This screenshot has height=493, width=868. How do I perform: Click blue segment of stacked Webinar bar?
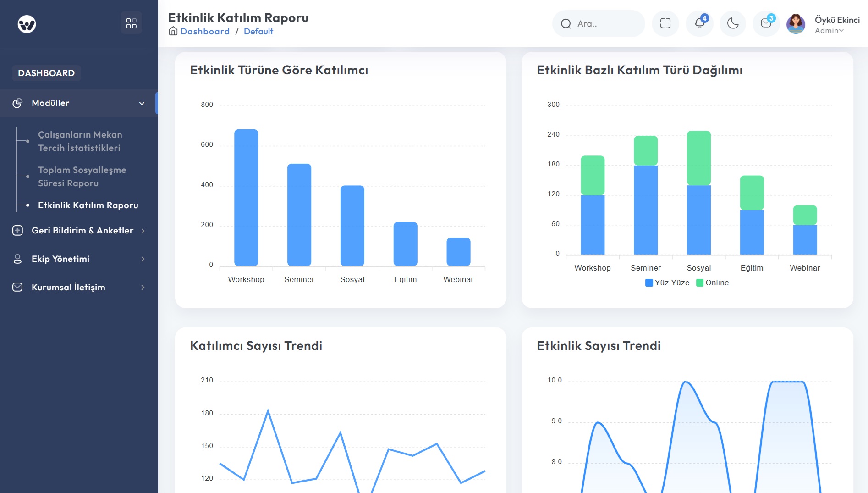[805, 240]
